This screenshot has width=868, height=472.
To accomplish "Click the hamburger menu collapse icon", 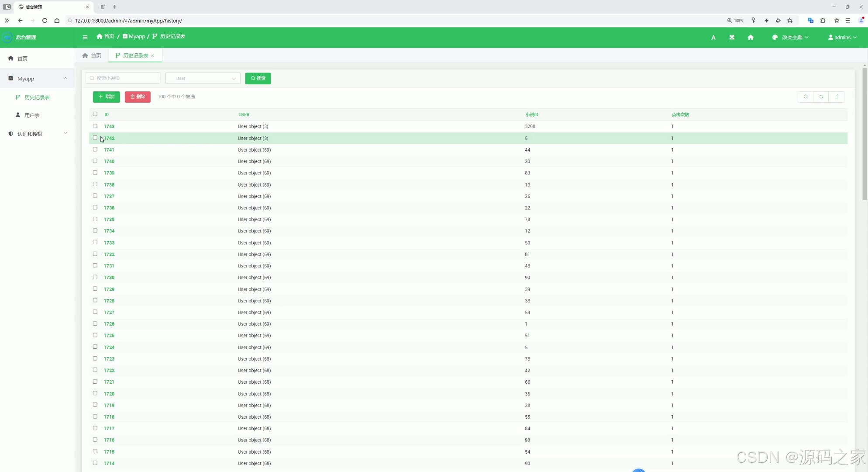I will pyautogui.click(x=85, y=37).
